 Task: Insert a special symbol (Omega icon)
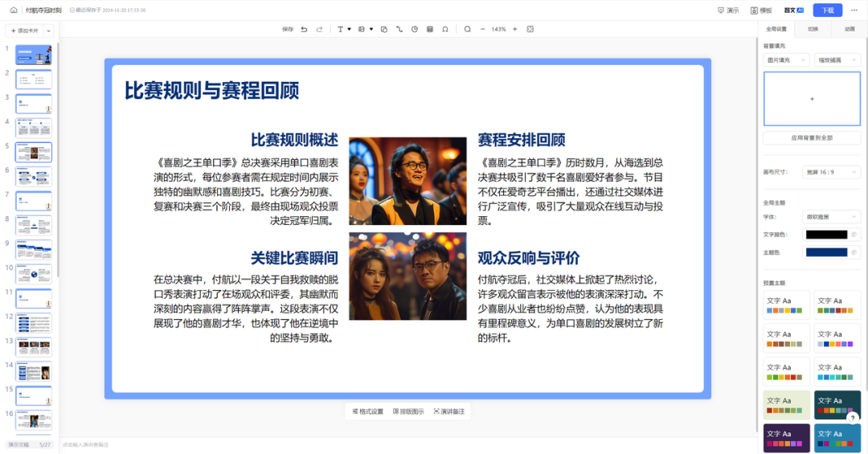(x=445, y=30)
